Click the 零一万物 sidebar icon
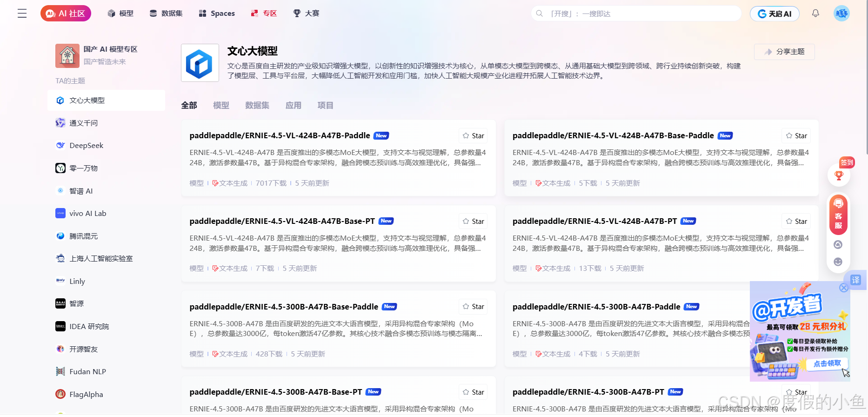Viewport: 868px width, 417px height. coord(60,168)
